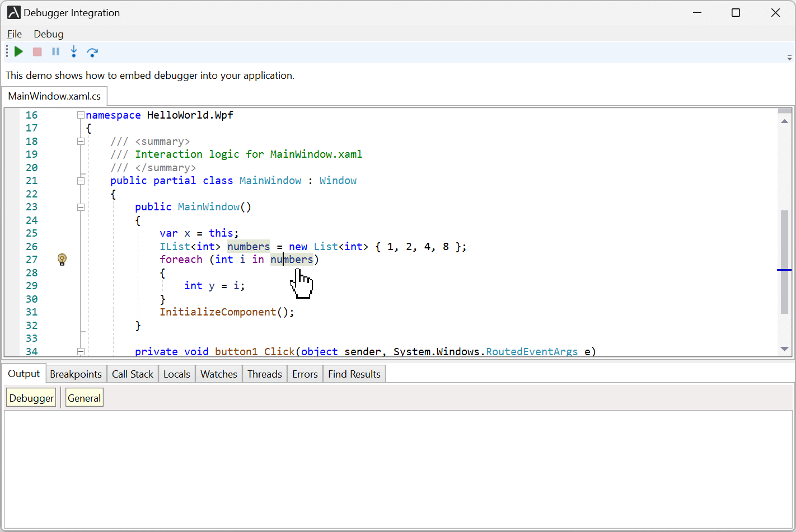Click the editor scrollbar down arrow
This screenshot has width=796, height=532.
(785, 349)
